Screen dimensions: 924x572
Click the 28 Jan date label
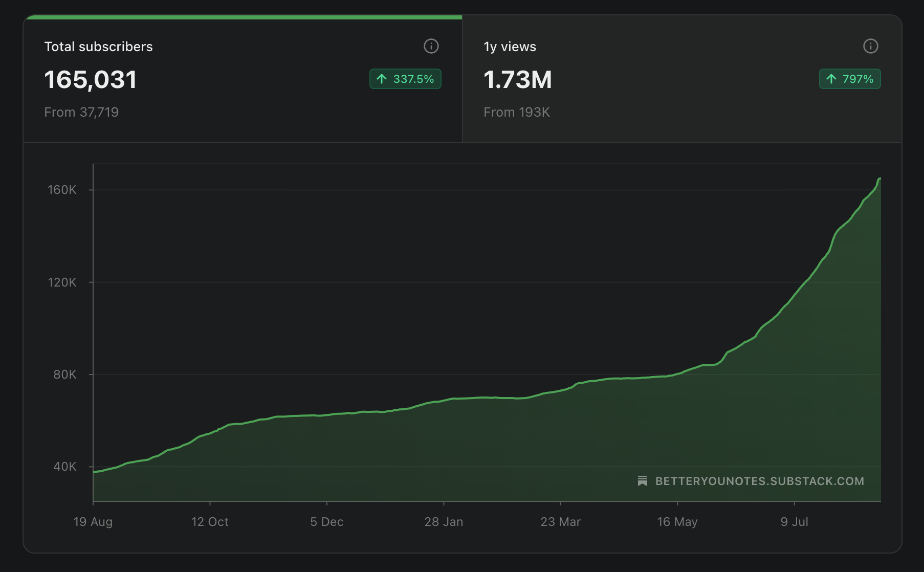pos(444,522)
